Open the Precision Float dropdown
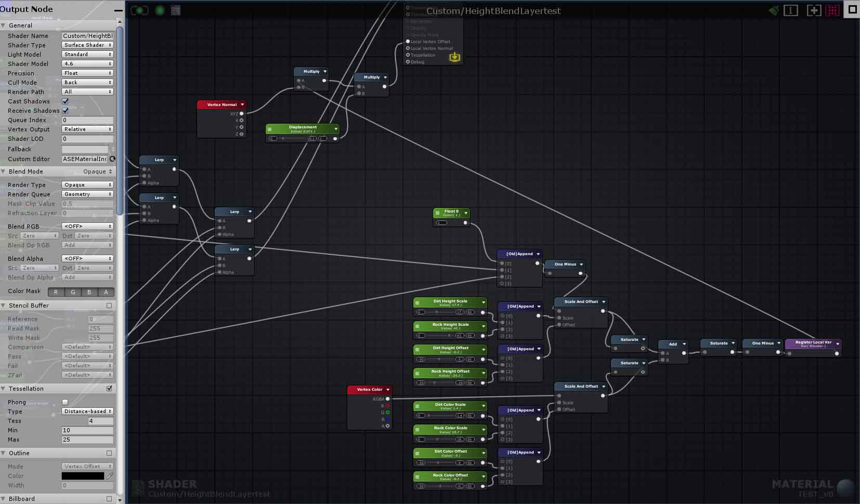 click(x=87, y=73)
